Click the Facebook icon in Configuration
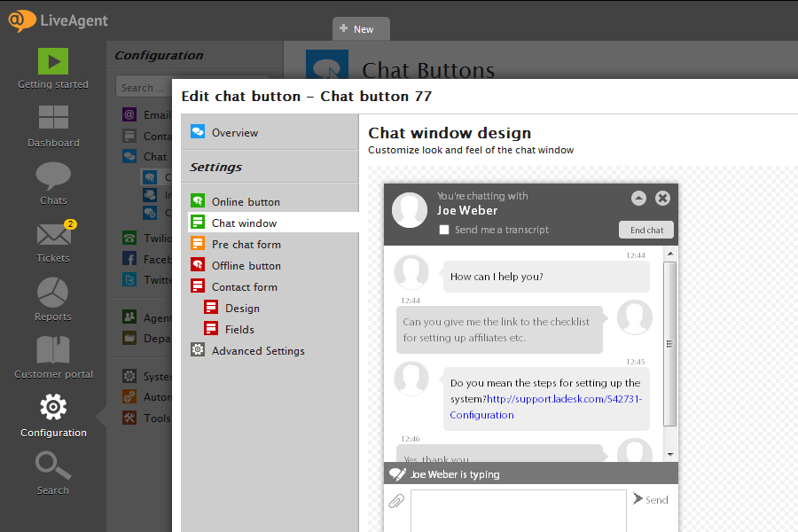The width and height of the screenshot is (798, 532). [x=129, y=259]
